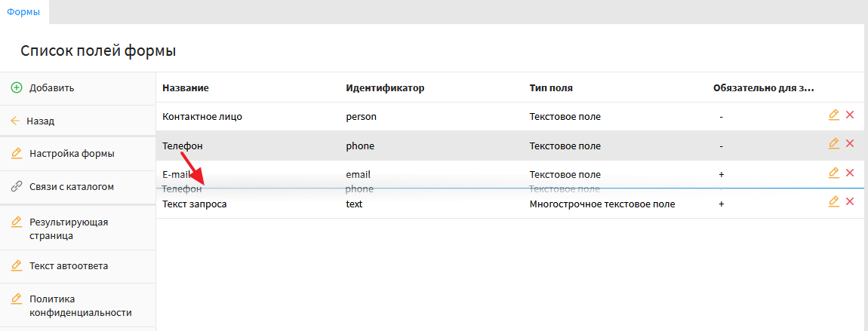Viewport: 868px width, 331px height.
Task: Click the Название column header
Action: point(186,88)
